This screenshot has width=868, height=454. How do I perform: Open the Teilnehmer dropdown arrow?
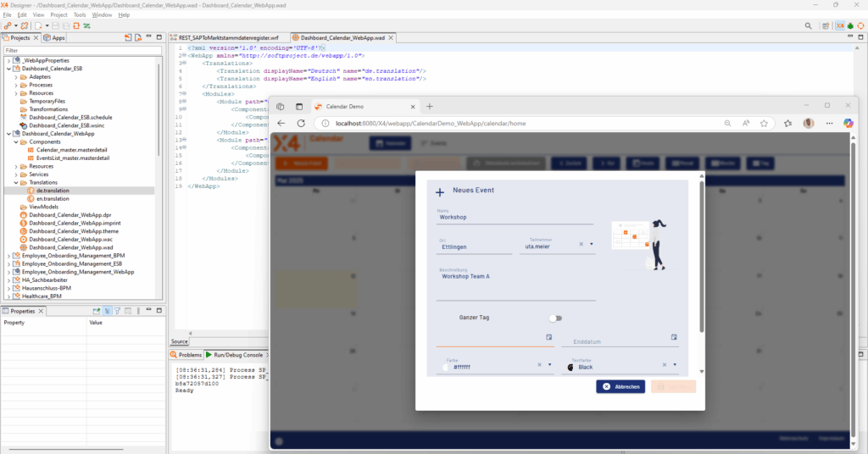click(x=592, y=244)
